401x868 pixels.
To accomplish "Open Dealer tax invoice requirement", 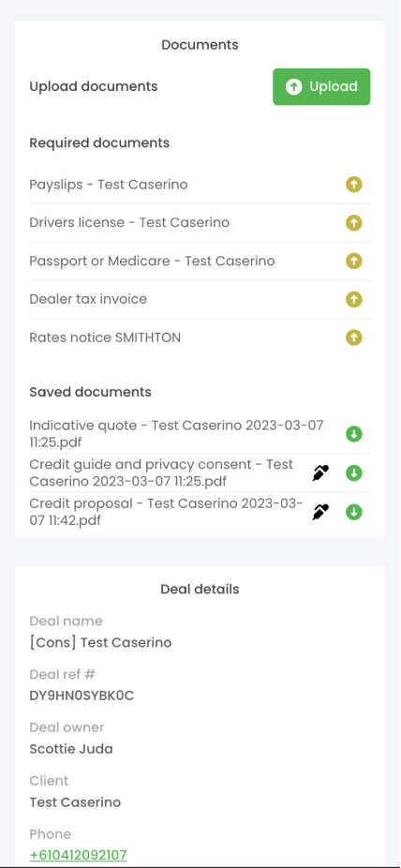I will click(x=200, y=299).
